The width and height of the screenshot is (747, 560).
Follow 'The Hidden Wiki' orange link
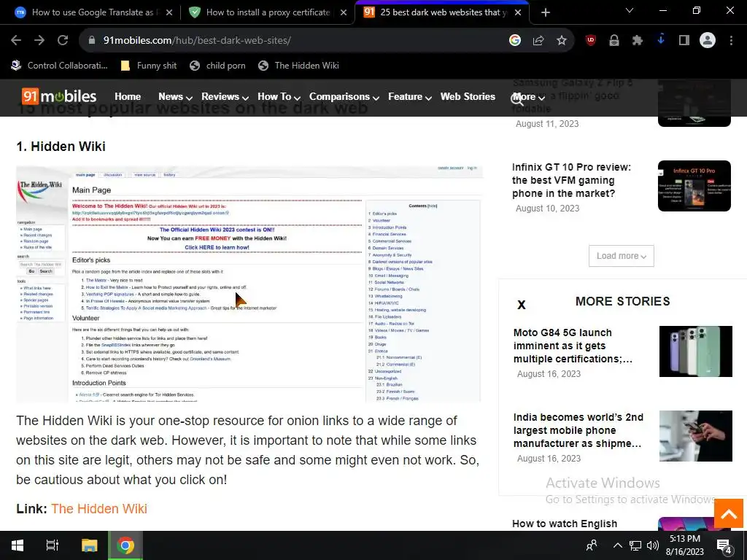[99, 508]
